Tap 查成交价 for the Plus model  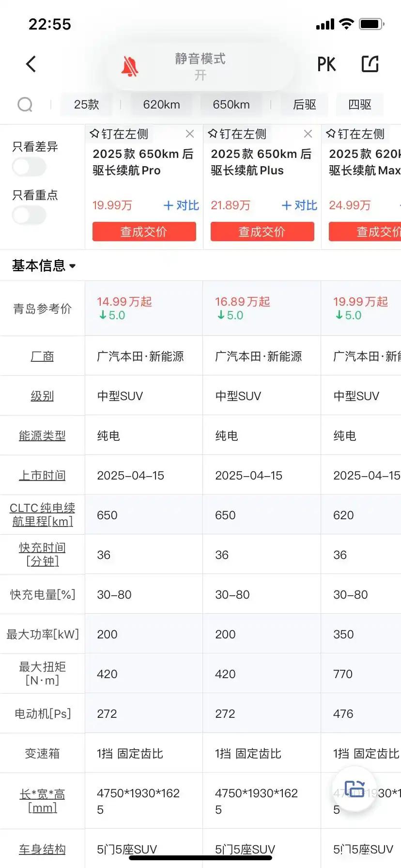click(262, 232)
